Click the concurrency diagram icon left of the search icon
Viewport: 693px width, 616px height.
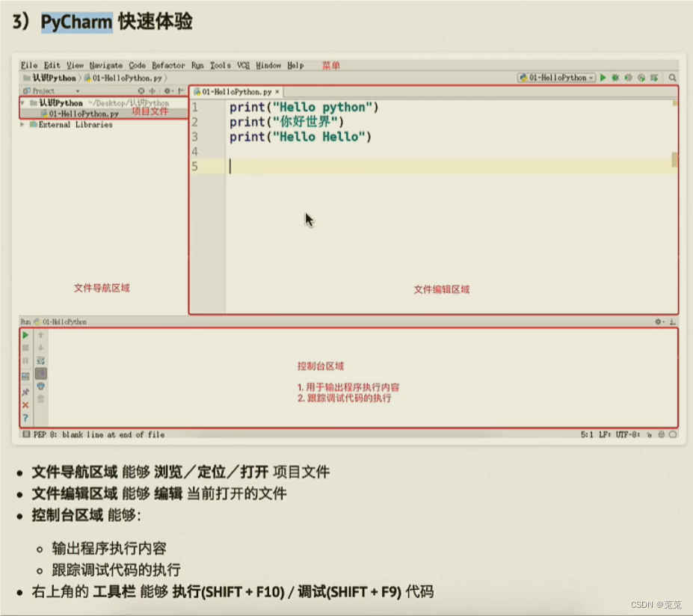click(x=654, y=78)
